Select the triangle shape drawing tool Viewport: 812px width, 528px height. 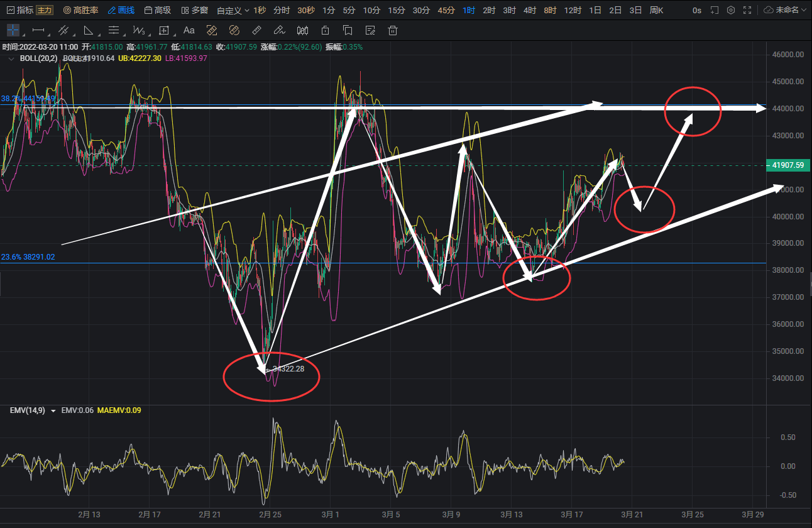coord(89,30)
